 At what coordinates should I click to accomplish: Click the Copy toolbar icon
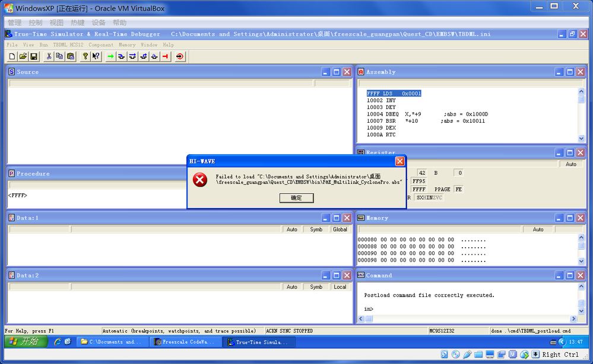[x=59, y=57]
